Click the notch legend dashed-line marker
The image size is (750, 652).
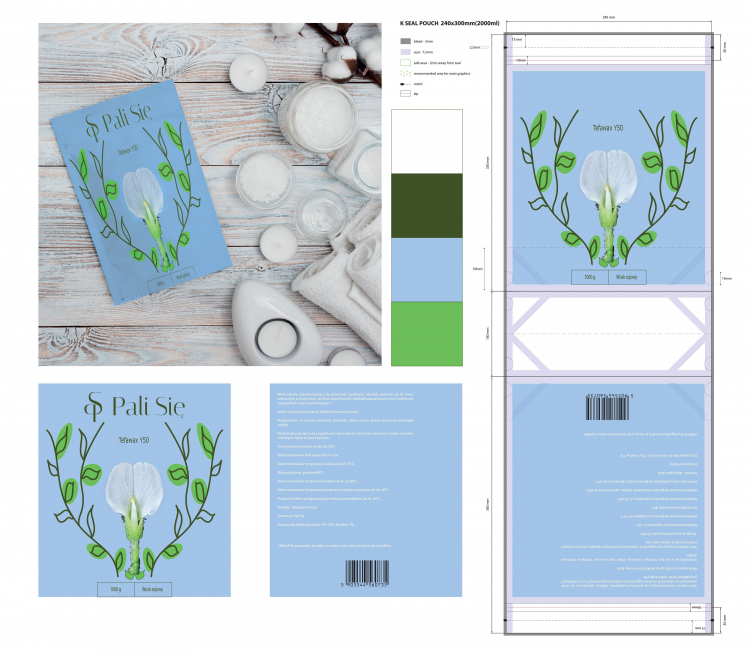pos(404,83)
